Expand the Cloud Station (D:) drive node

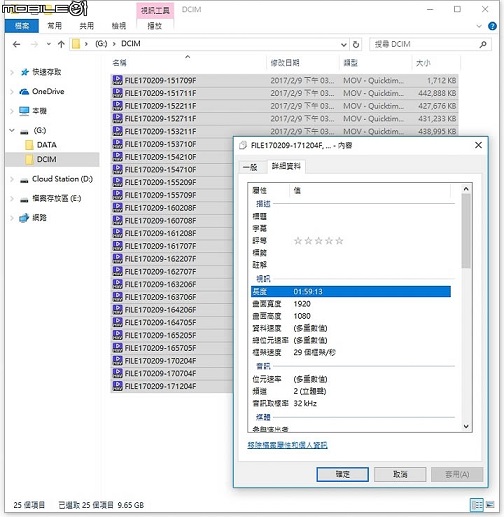point(12,179)
